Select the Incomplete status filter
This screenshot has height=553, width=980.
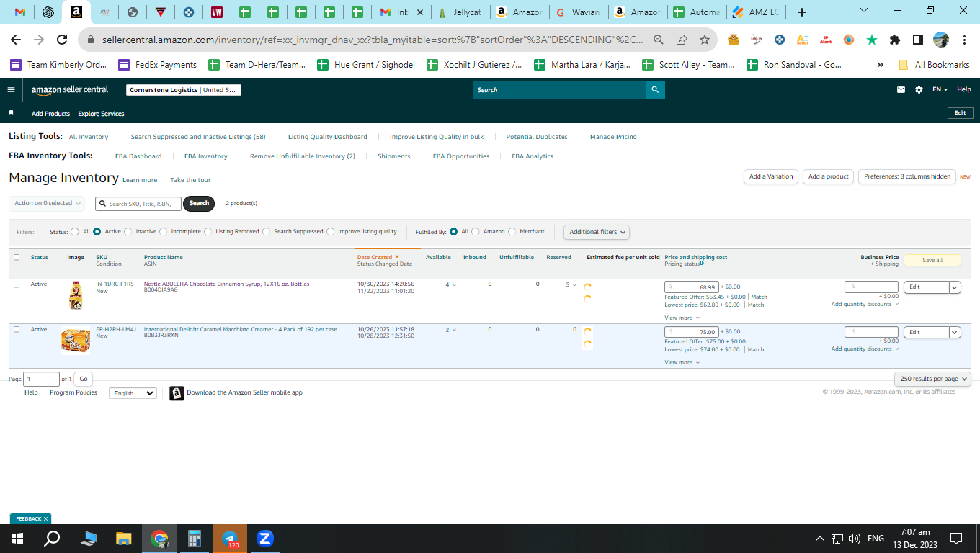164,232
